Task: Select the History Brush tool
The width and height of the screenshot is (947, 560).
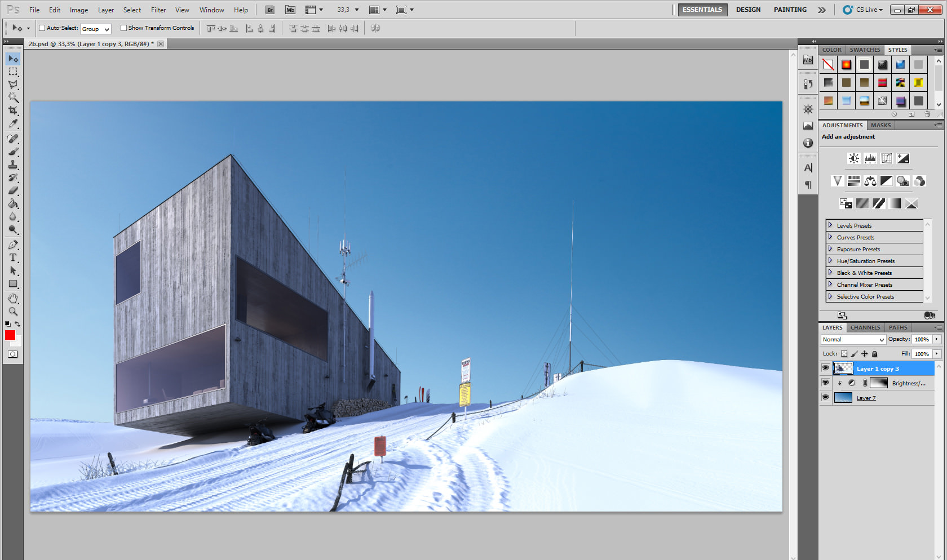Action: tap(13, 177)
